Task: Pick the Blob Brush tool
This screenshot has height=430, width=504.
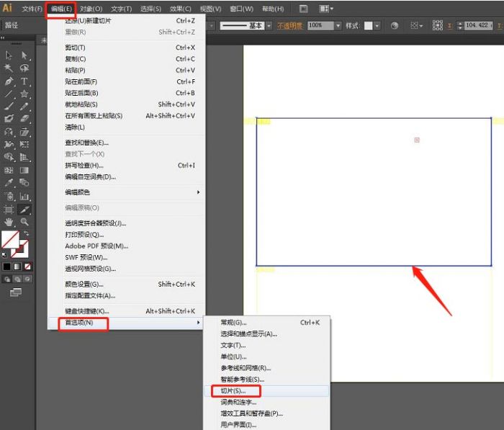Action: tap(9, 119)
